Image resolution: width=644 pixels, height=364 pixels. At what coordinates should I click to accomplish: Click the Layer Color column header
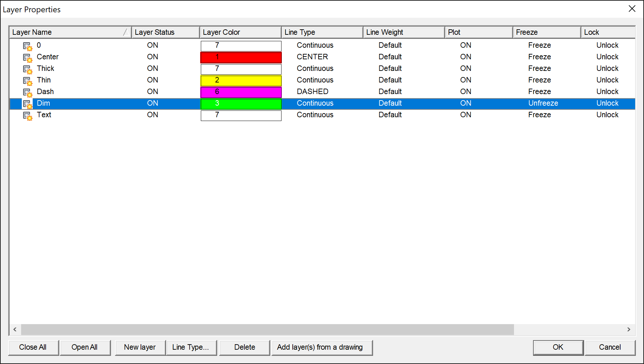point(240,32)
